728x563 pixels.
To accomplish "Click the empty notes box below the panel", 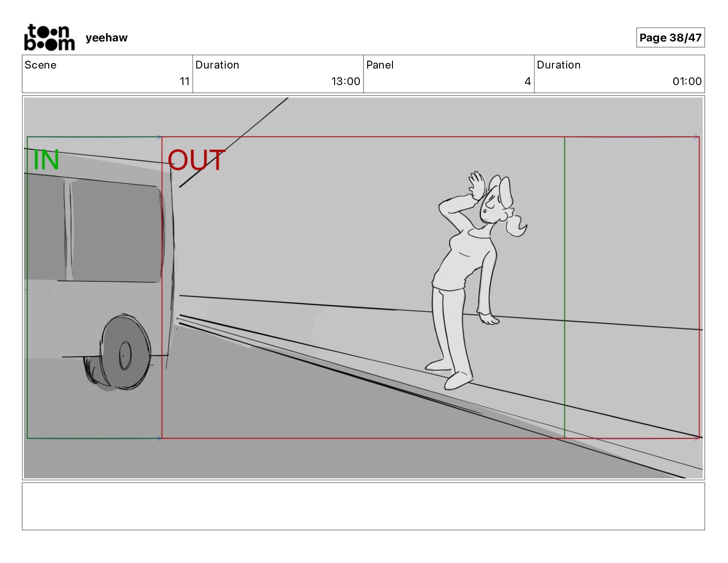I will click(363, 506).
